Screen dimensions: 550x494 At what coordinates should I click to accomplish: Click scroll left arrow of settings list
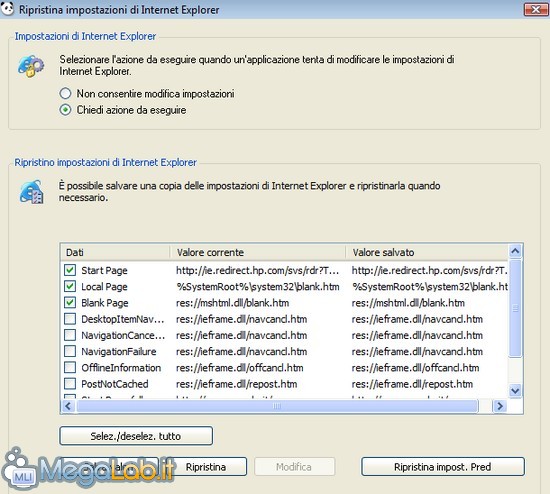(68, 406)
